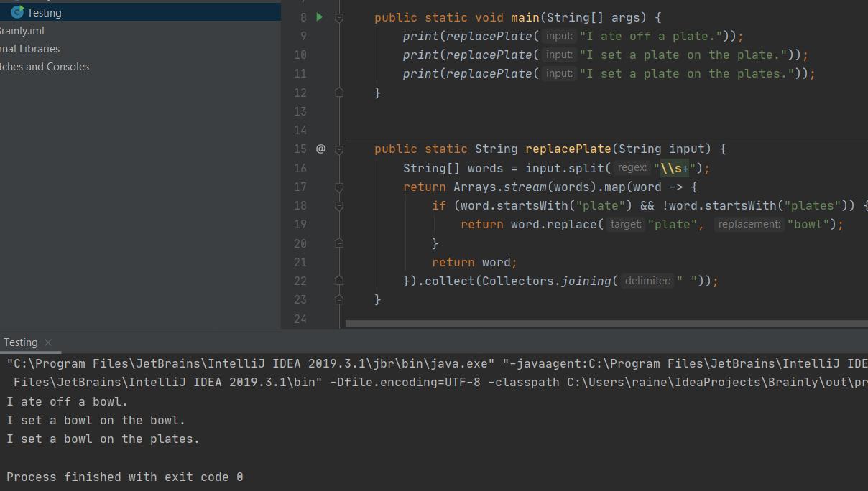Image resolution: width=868 pixels, height=491 pixels.
Task: Fold the lambda block at line 17
Action: coord(339,187)
